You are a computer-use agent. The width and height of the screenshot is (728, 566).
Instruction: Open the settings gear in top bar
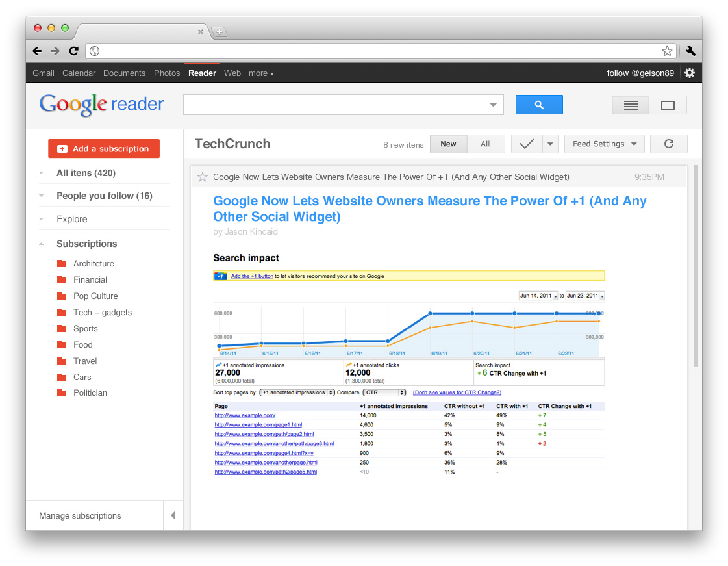click(x=690, y=73)
